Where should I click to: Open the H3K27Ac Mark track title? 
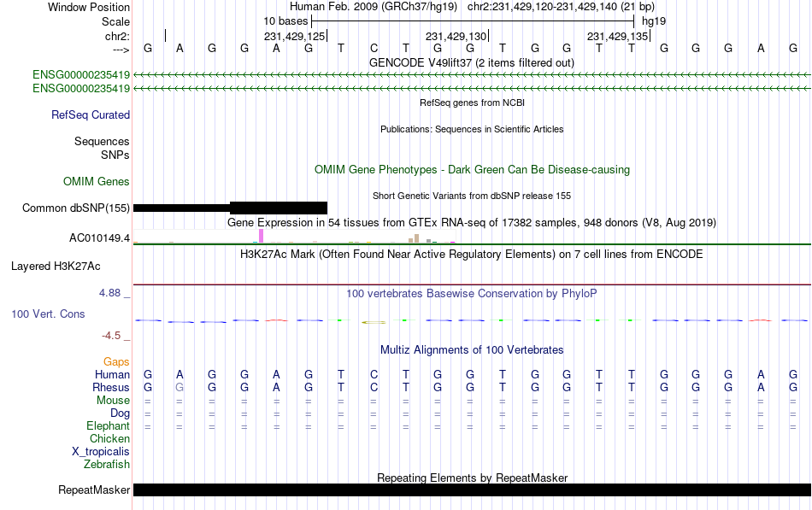pos(472,255)
